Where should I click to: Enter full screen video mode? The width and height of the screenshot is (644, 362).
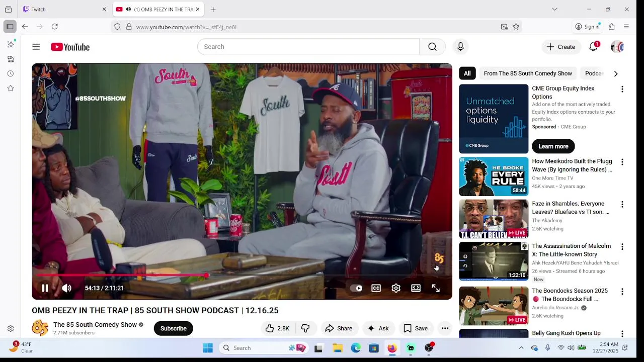[436, 288]
